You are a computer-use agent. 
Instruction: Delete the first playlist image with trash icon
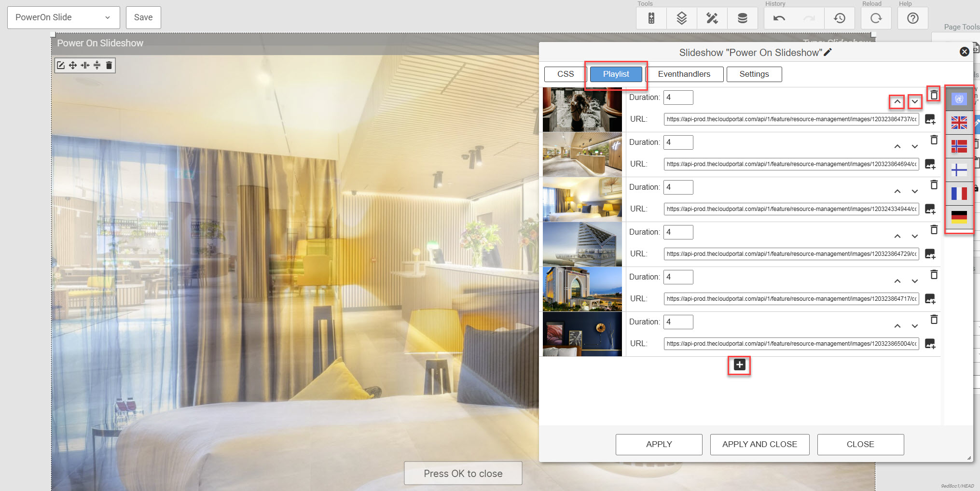point(933,95)
